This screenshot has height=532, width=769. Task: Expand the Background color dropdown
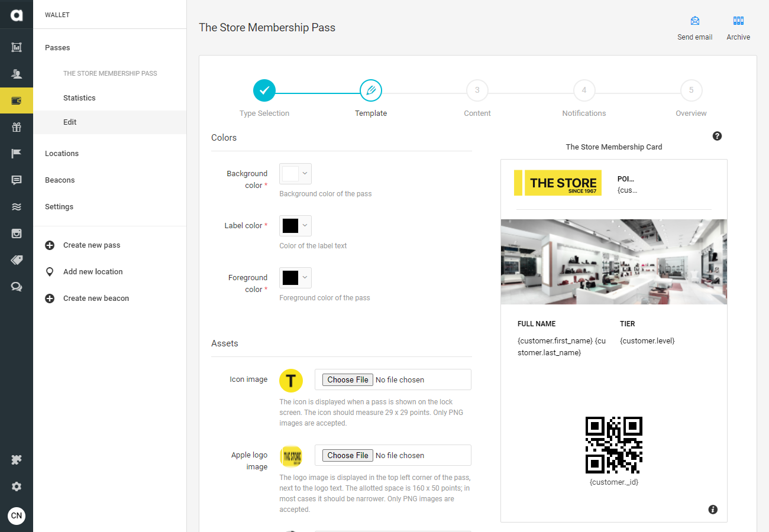[x=295, y=174]
